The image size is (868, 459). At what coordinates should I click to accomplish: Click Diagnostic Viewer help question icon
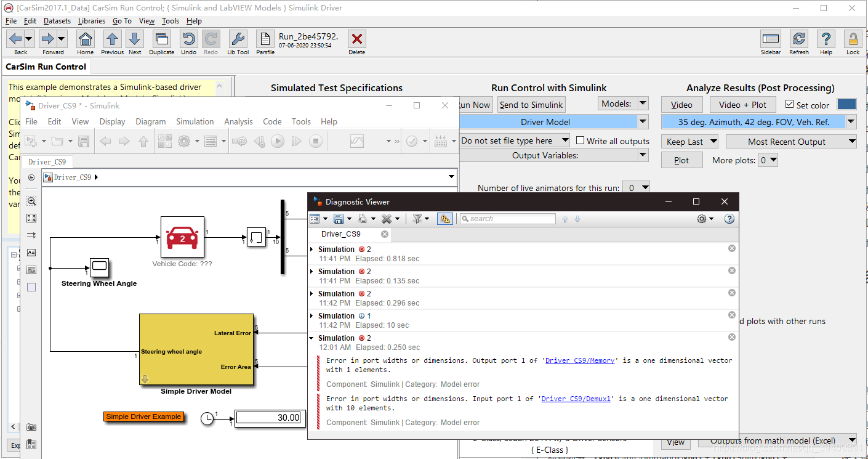729,219
